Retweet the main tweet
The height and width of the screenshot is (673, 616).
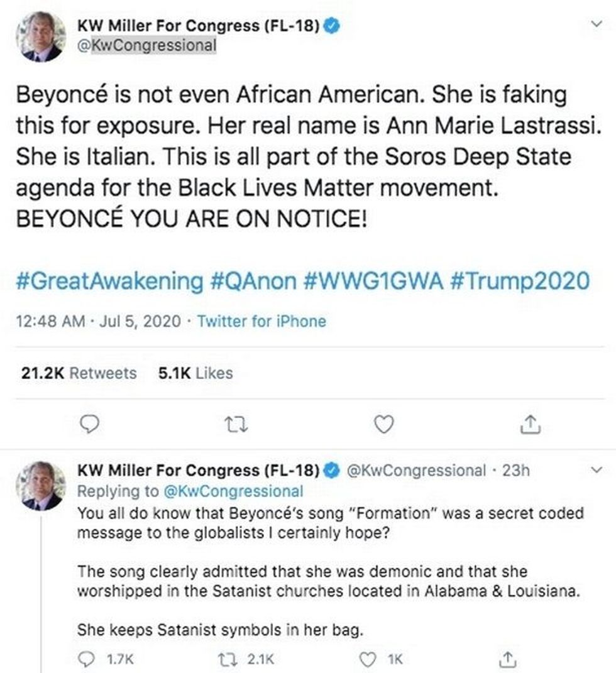pyautogui.click(x=238, y=425)
